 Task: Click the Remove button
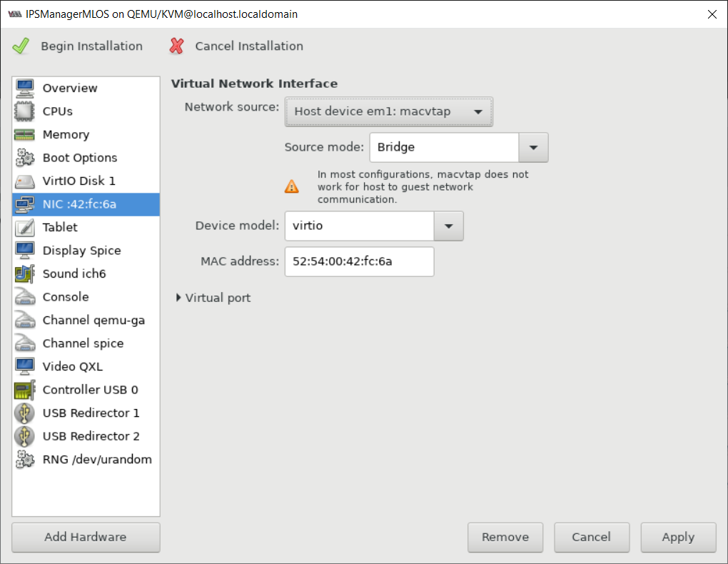(x=505, y=538)
